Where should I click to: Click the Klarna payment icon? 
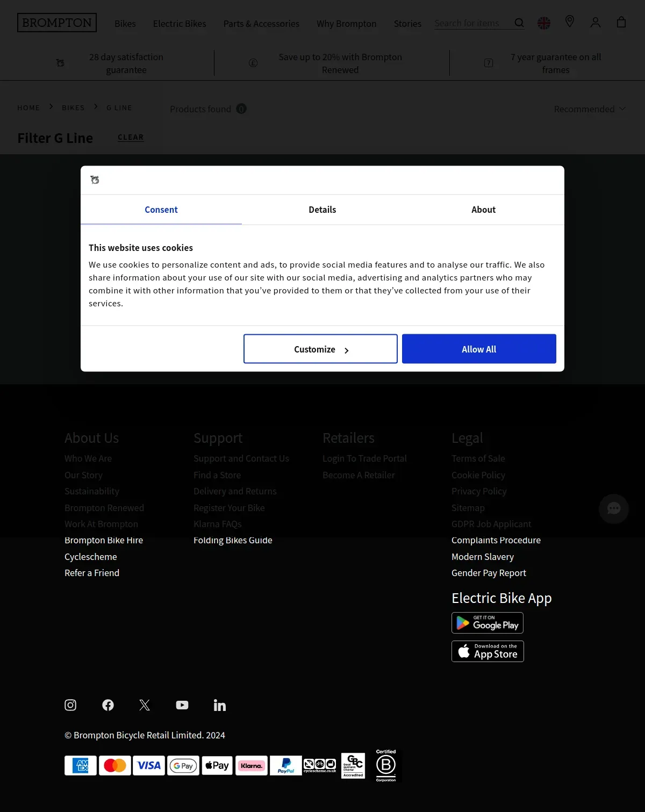tap(252, 765)
